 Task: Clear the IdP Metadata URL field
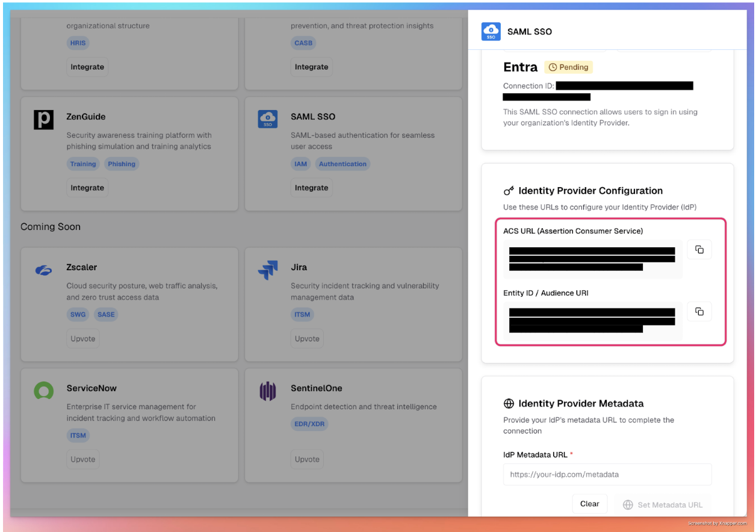pos(590,504)
